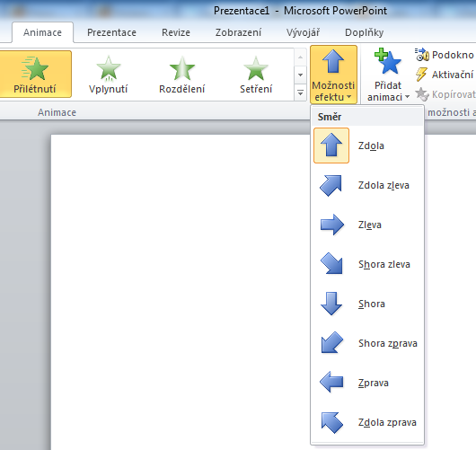Switch to the Prezentace tab

tap(111, 32)
